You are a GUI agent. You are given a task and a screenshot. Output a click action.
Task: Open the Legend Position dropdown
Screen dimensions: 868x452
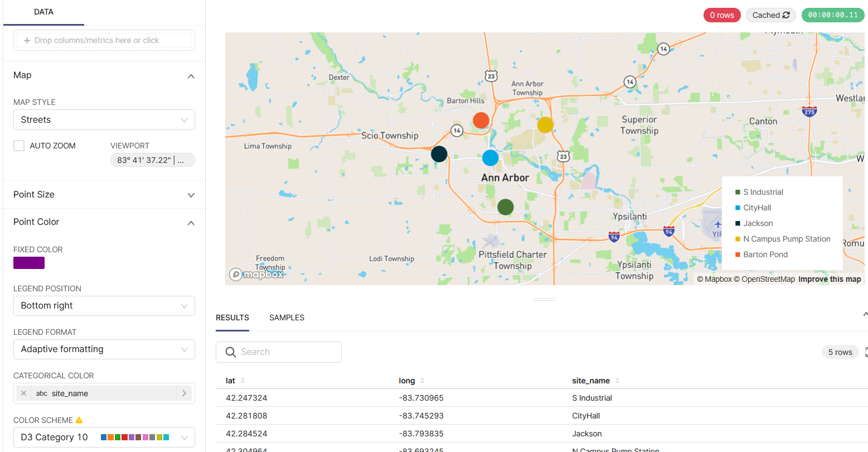pos(104,306)
